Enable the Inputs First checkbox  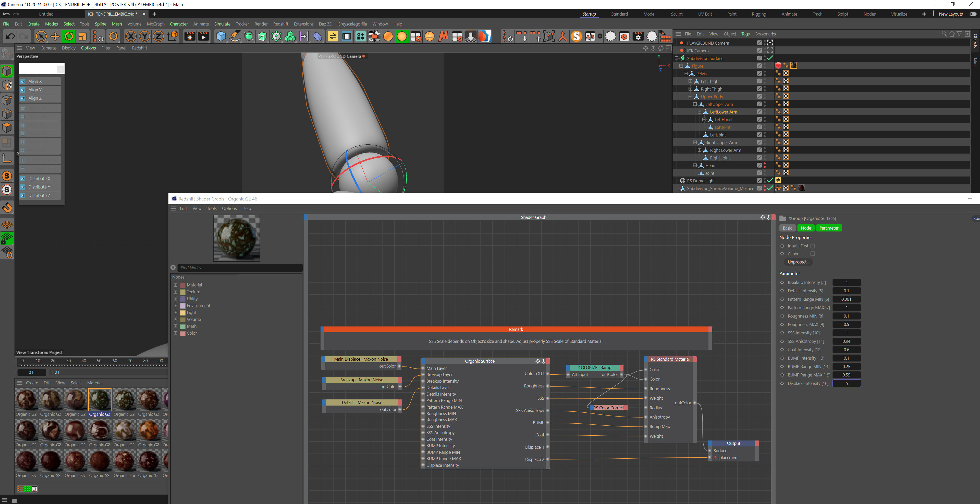[813, 246]
